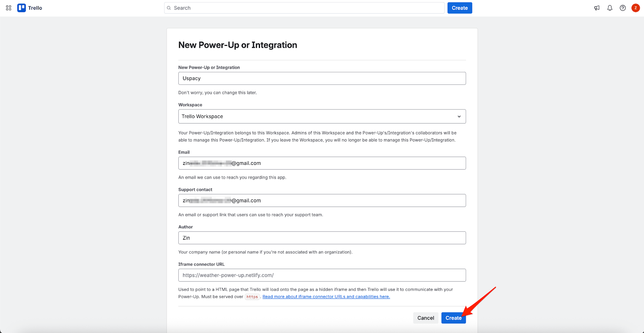Click the Author field containing Zin
The height and width of the screenshot is (333, 644).
coord(322,238)
